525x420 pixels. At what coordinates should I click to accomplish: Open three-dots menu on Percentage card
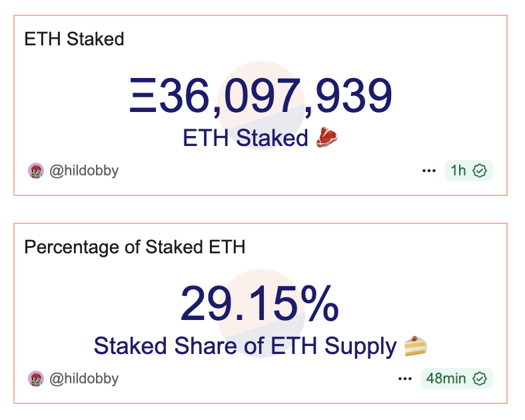(x=405, y=379)
